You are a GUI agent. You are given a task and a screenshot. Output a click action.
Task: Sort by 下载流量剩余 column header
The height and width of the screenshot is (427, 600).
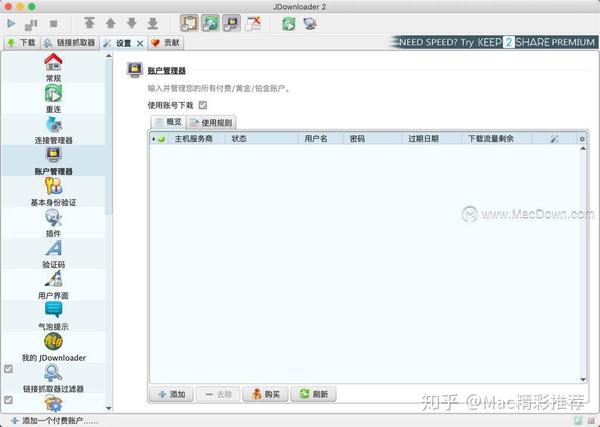coord(497,139)
